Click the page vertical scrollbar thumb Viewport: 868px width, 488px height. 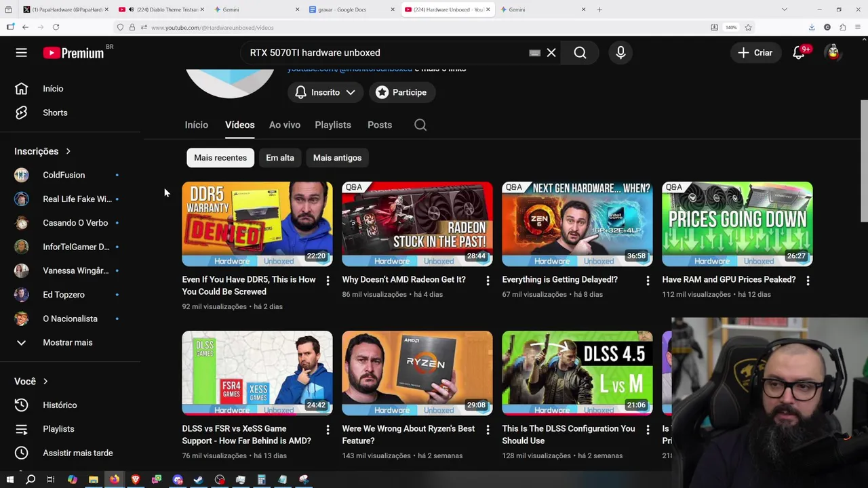coord(864,161)
